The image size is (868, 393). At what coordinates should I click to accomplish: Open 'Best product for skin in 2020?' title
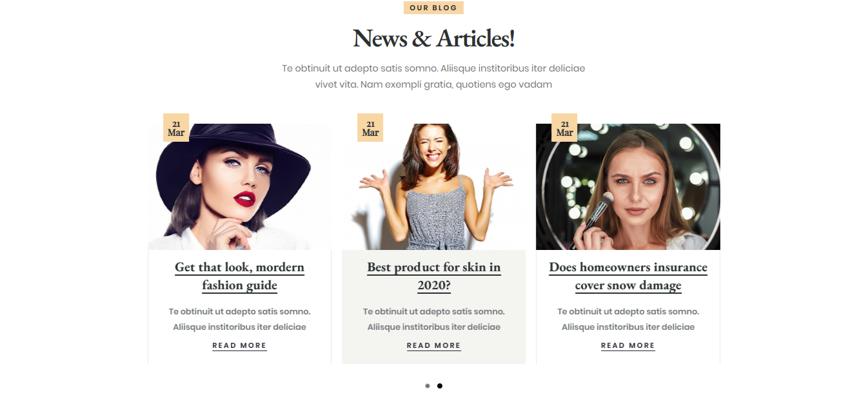click(433, 276)
